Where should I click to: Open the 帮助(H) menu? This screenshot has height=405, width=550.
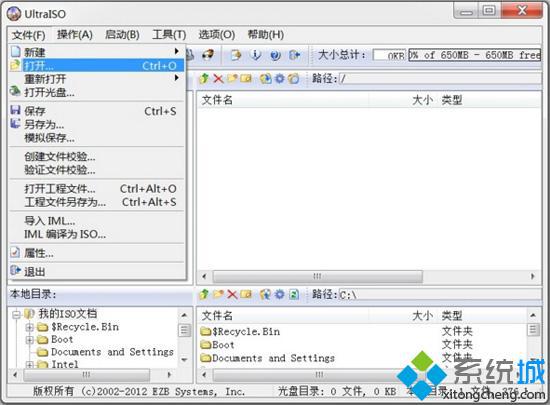pyautogui.click(x=266, y=35)
